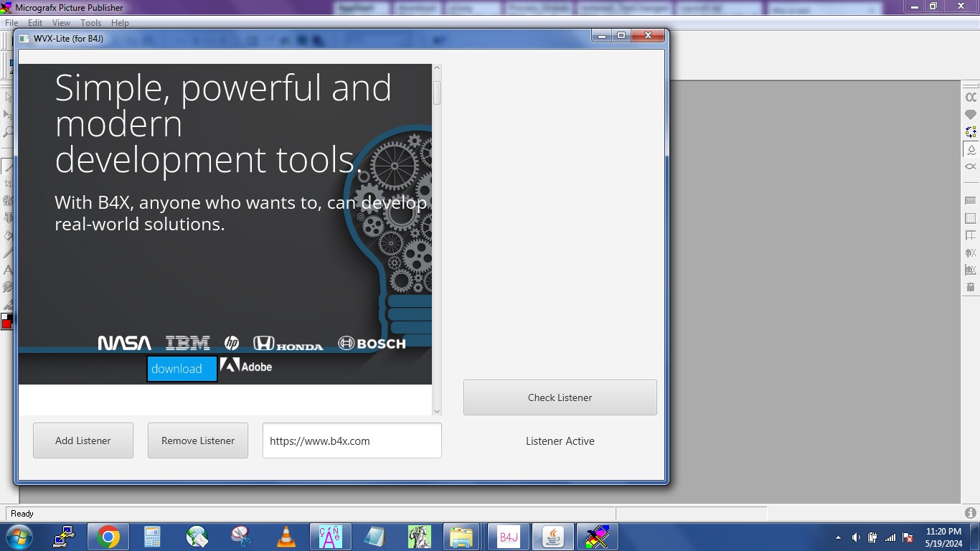The width and height of the screenshot is (980, 551).
Task: Open Calculator from the taskbar
Action: click(152, 537)
